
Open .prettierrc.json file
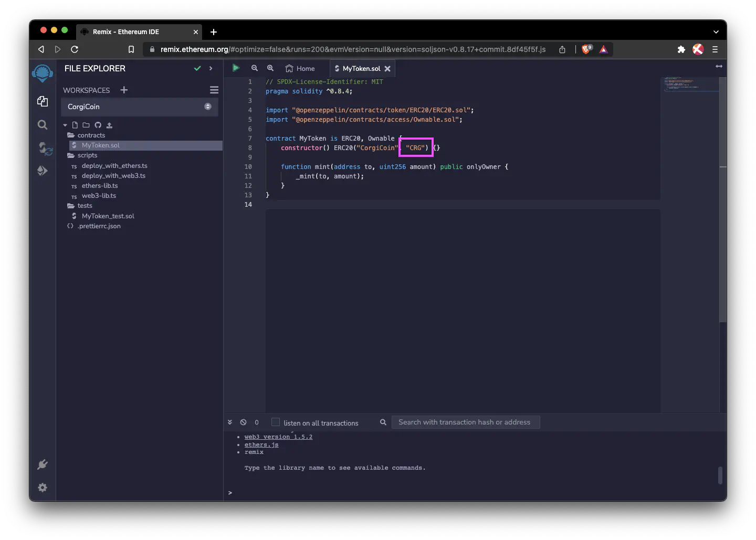tap(99, 226)
